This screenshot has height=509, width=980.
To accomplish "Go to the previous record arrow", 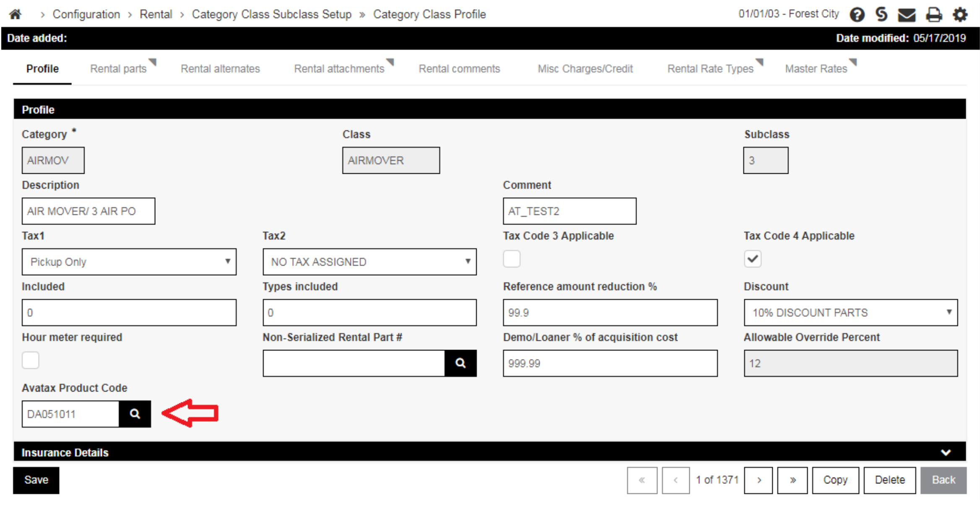I will pos(676,480).
